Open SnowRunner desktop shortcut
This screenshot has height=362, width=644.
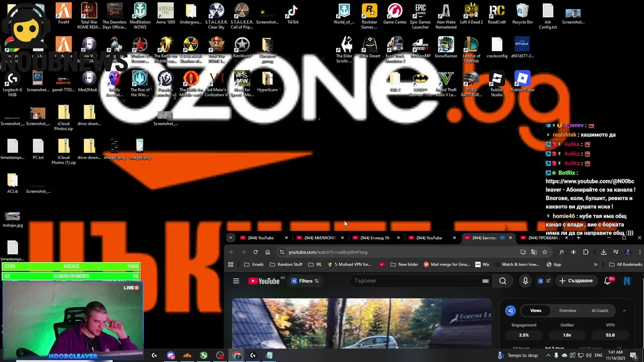[x=446, y=47]
